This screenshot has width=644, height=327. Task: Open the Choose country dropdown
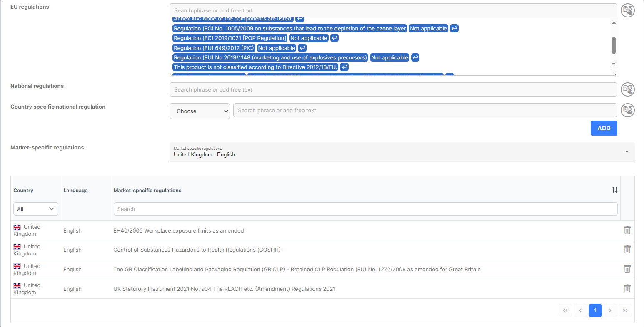(x=200, y=111)
